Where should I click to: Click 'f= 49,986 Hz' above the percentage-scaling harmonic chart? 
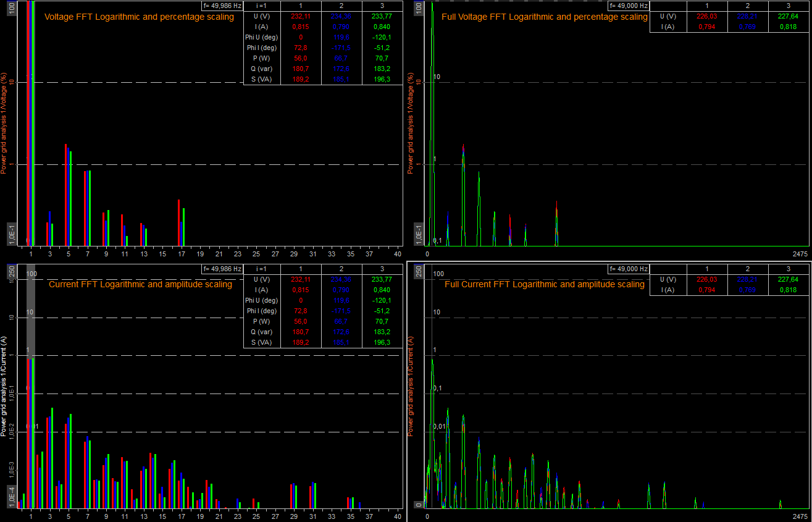pyautogui.click(x=222, y=6)
